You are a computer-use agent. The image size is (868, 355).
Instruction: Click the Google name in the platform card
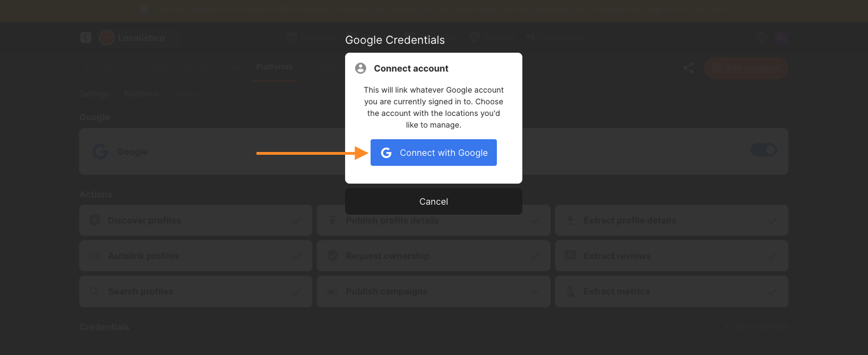click(132, 151)
